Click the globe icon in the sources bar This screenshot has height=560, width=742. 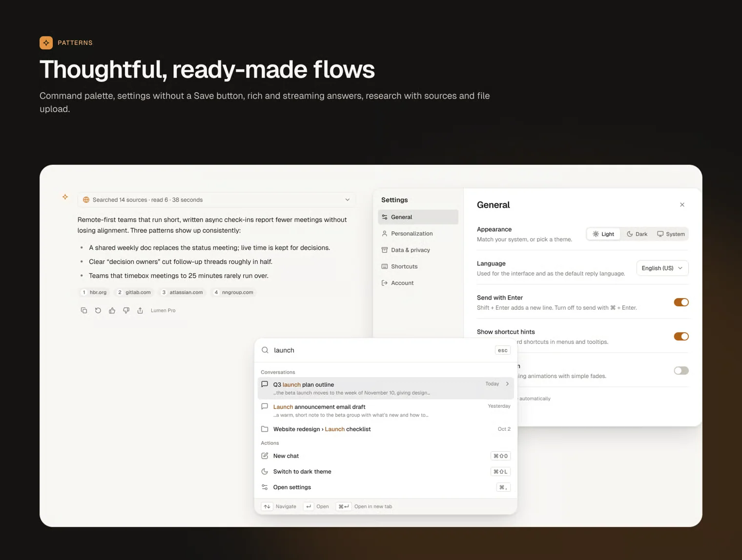click(86, 200)
